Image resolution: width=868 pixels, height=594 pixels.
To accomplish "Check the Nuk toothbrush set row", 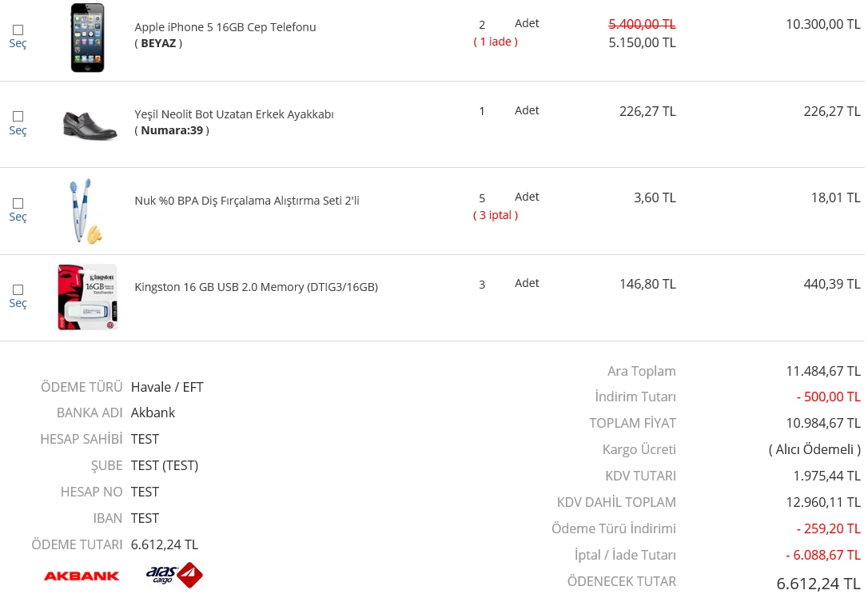I will pyautogui.click(x=18, y=203).
